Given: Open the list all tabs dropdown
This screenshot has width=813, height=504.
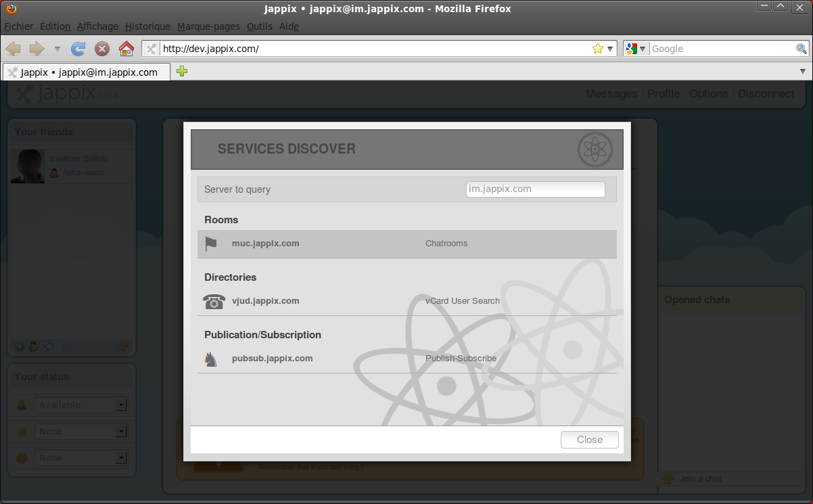Looking at the screenshot, I should tap(803, 72).
